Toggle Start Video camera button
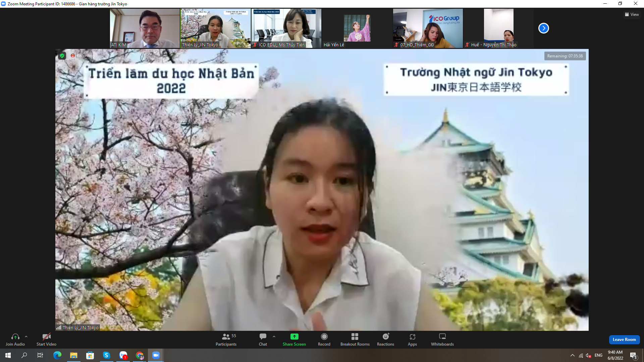The height and width of the screenshot is (362, 644). click(46, 340)
